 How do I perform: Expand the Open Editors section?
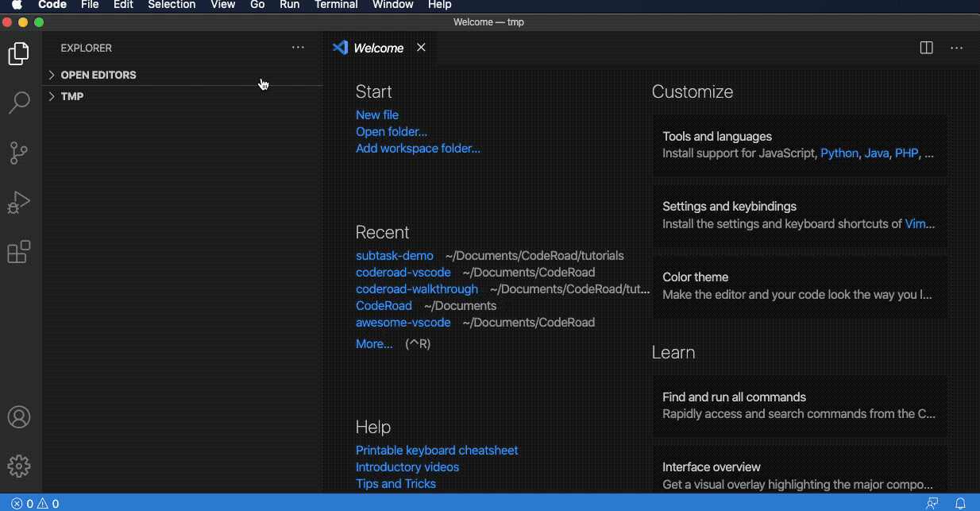[x=98, y=75]
